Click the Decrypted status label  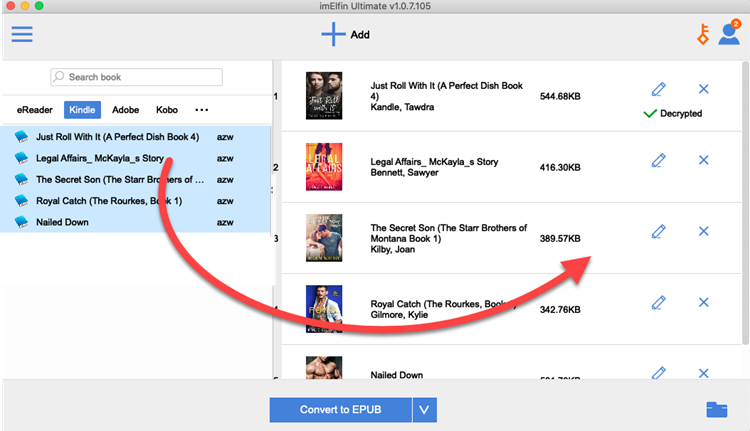[x=681, y=113]
